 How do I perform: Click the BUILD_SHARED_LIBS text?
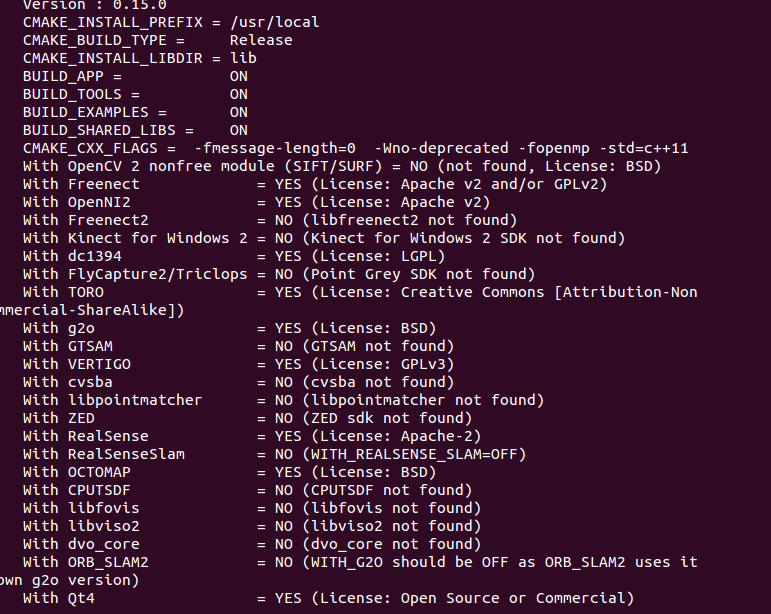coord(104,130)
